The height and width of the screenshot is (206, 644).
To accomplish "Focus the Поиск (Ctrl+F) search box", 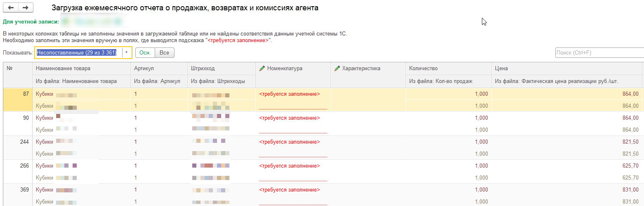I will tap(599, 52).
